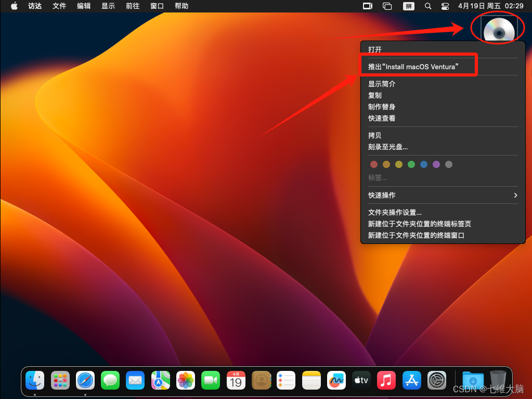The image size is (532, 399).
Task: Open System Settings from the Dock
Action: coord(437,380)
